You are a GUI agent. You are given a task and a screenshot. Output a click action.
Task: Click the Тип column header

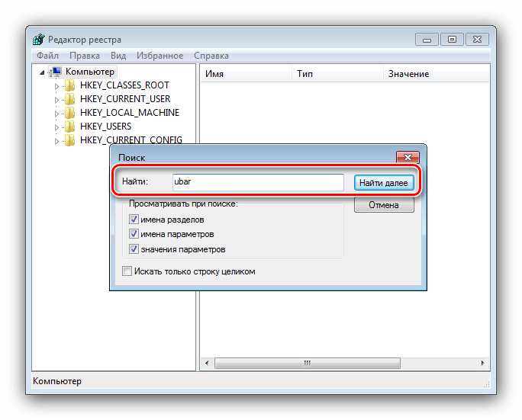click(x=338, y=74)
